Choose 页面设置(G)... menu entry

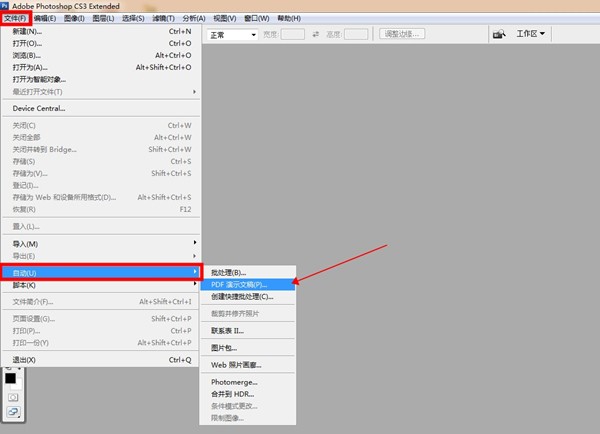tap(101, 319)
